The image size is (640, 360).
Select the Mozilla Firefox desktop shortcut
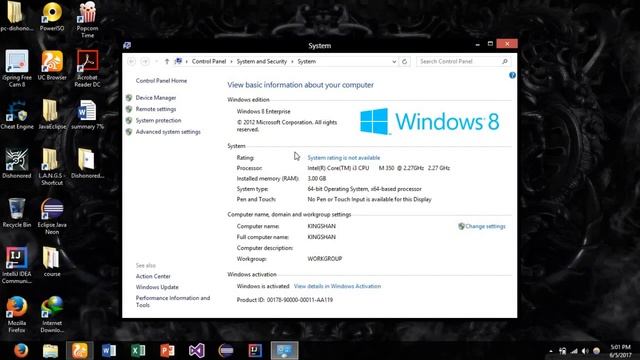[x=17, y=314]
